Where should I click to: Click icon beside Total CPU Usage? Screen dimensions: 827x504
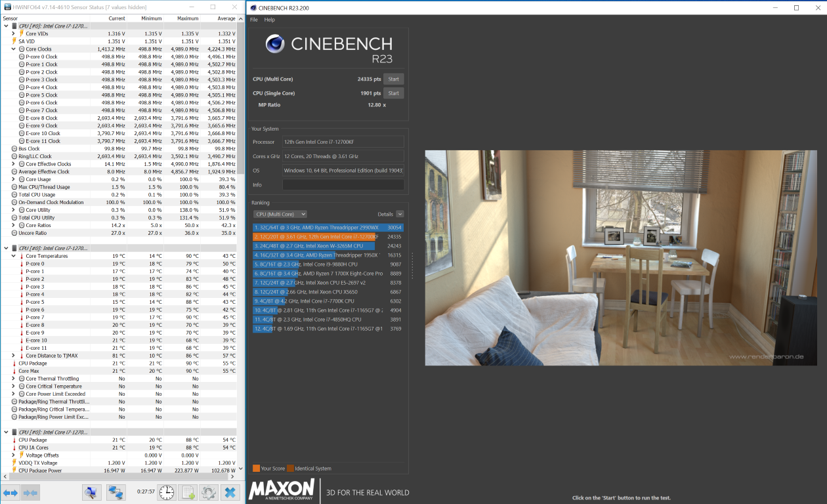14,195
